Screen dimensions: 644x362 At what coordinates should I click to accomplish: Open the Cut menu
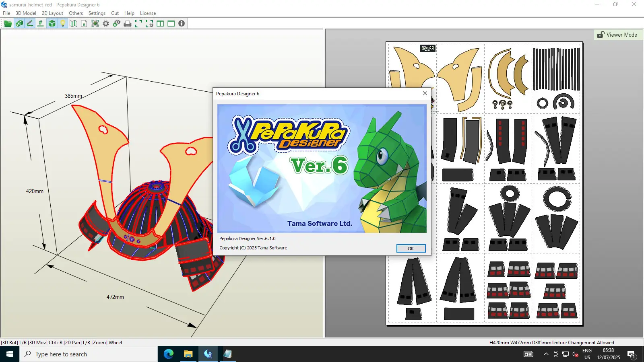115,13
